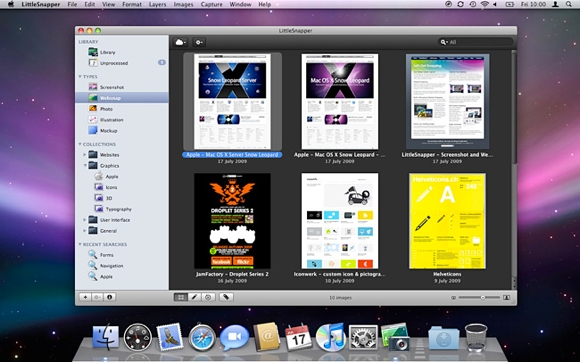Collapse the Graphics collection triangle
This screenshot has width=580, height=362.
point(85,166)
